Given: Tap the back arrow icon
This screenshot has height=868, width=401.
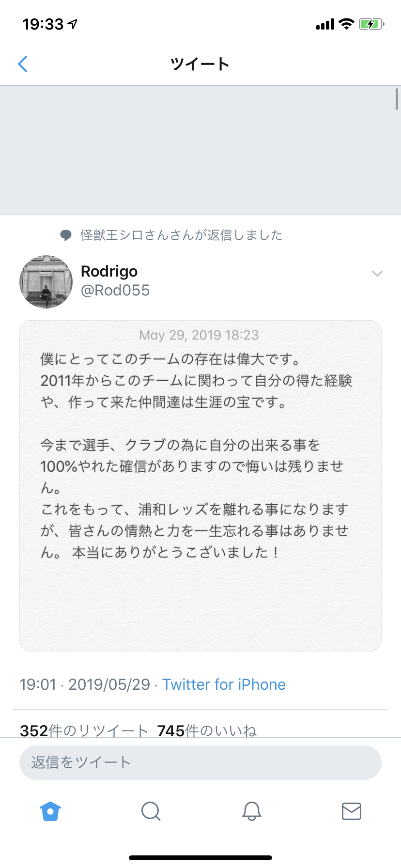Looking at the screenshot, I should (x=23, y=64).
